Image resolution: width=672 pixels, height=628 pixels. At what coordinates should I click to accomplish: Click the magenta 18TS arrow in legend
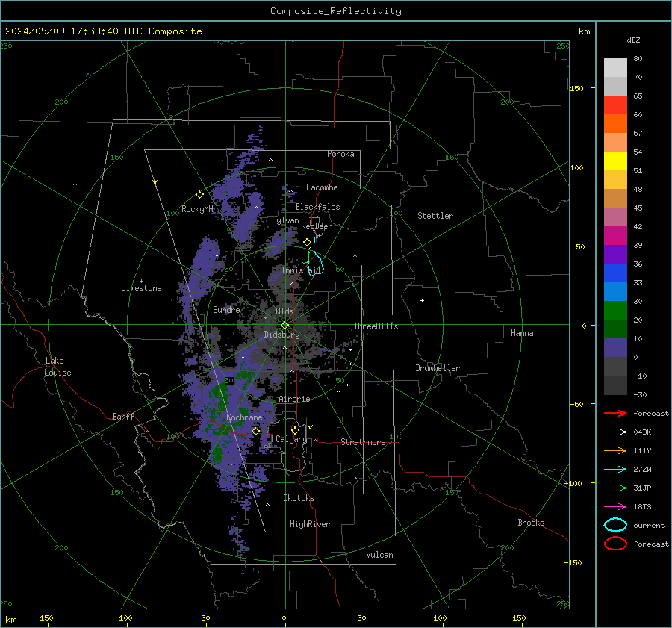[615, 507]
